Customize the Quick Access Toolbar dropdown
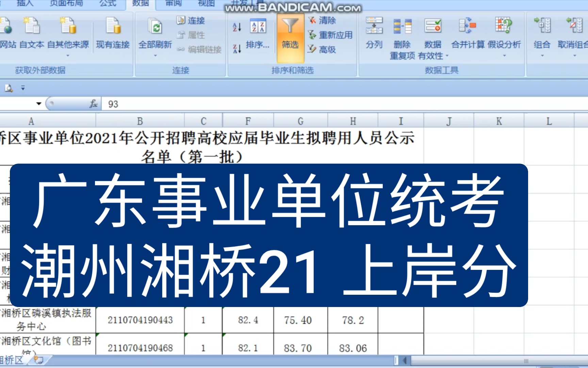The image size is (588, 368). 23,88
